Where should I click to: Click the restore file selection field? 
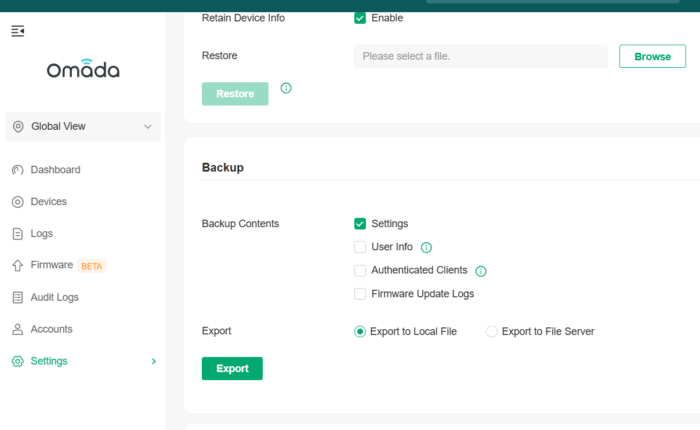click(480, 56)
